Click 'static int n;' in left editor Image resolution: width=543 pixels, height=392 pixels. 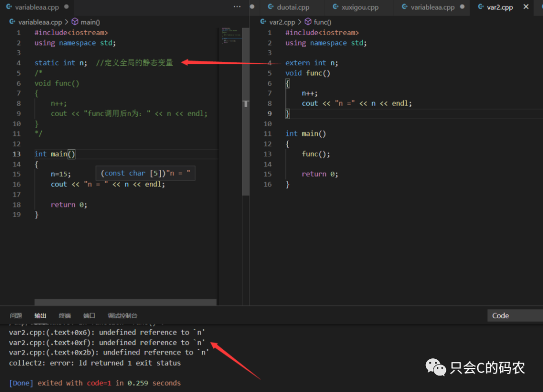(x=61, y=63)
